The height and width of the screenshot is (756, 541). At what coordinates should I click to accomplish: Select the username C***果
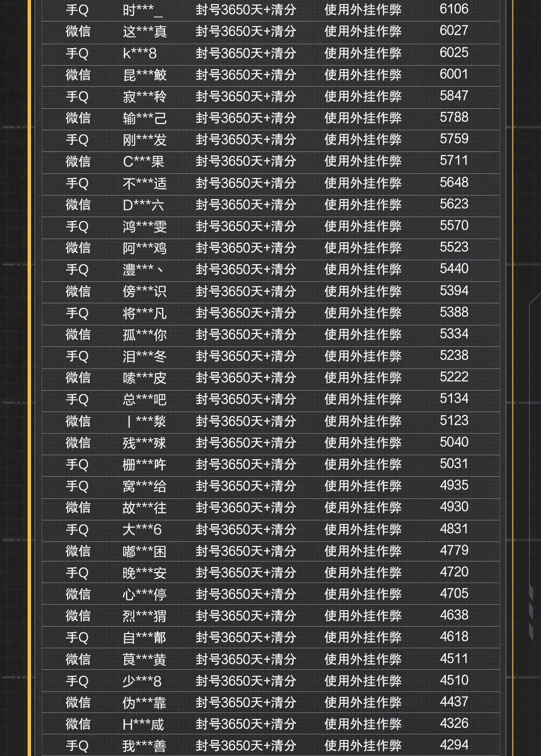(x=143, y=161)
